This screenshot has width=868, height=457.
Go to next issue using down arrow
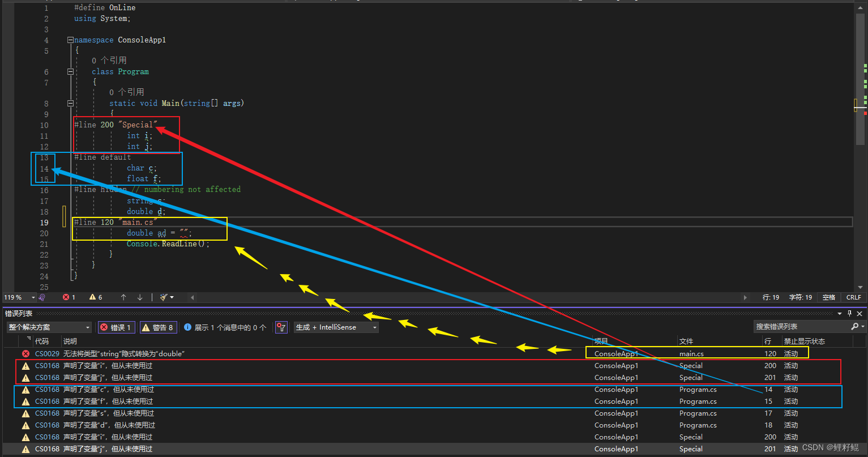[x=140, y=297]
